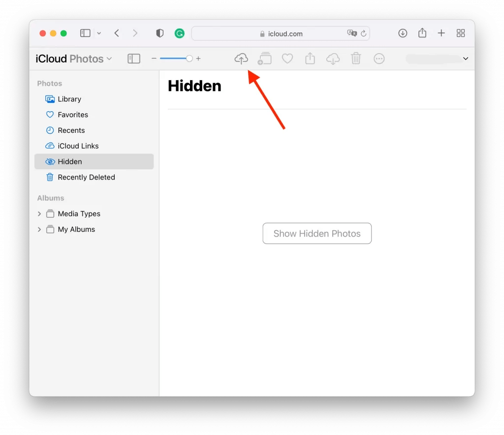Click the download from iCloud icon
The image size is (504, 435).
[333, 59]
